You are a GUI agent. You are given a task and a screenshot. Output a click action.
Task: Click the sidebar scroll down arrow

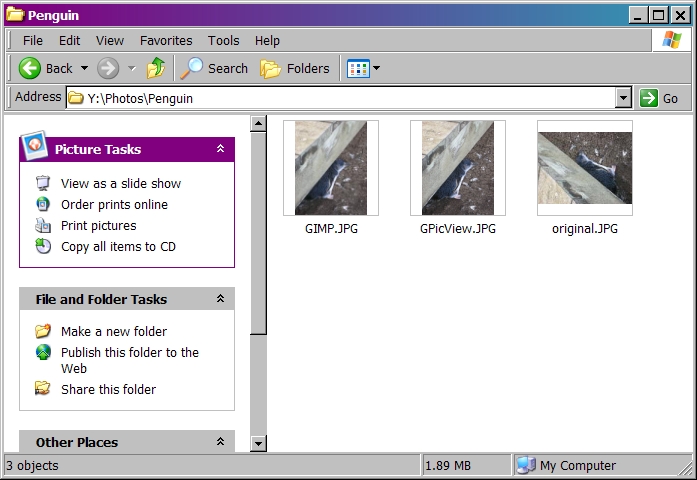coord(258,443)
